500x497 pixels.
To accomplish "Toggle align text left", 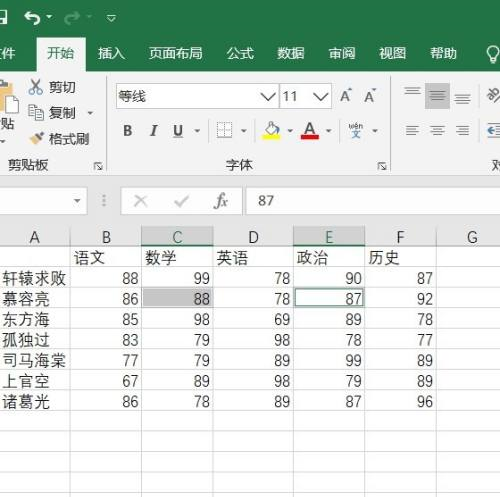I will [x=412, y=131].
